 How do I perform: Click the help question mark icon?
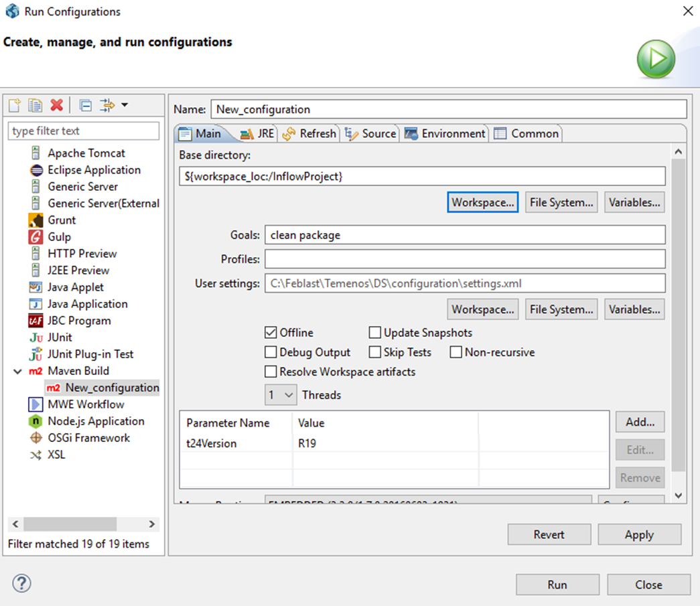pos(21,583)
